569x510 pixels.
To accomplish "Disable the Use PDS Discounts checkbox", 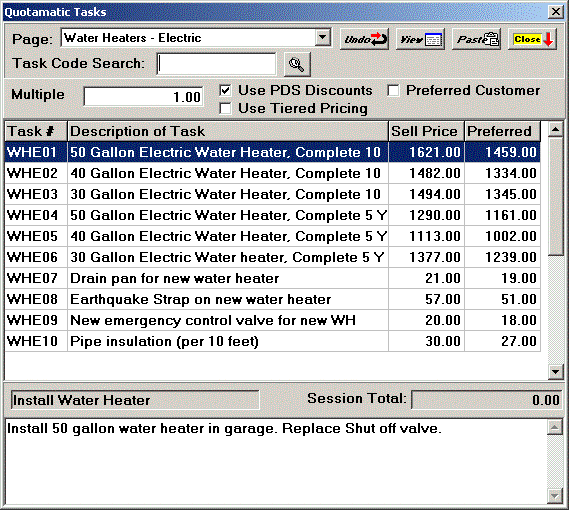I will (x=225, y=90).
